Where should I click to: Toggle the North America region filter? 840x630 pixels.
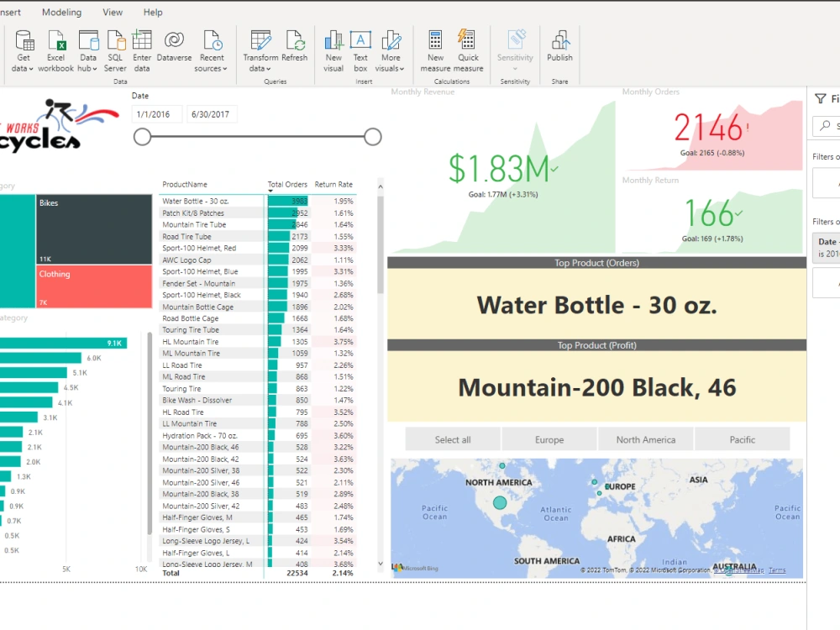645,438
